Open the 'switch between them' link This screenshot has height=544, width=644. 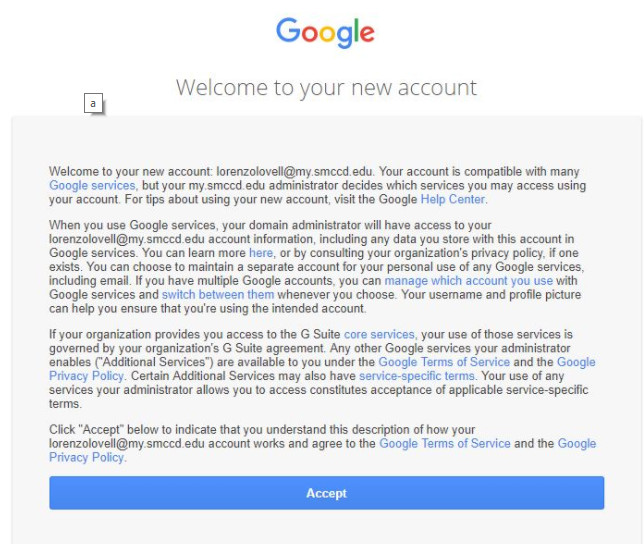218,295
